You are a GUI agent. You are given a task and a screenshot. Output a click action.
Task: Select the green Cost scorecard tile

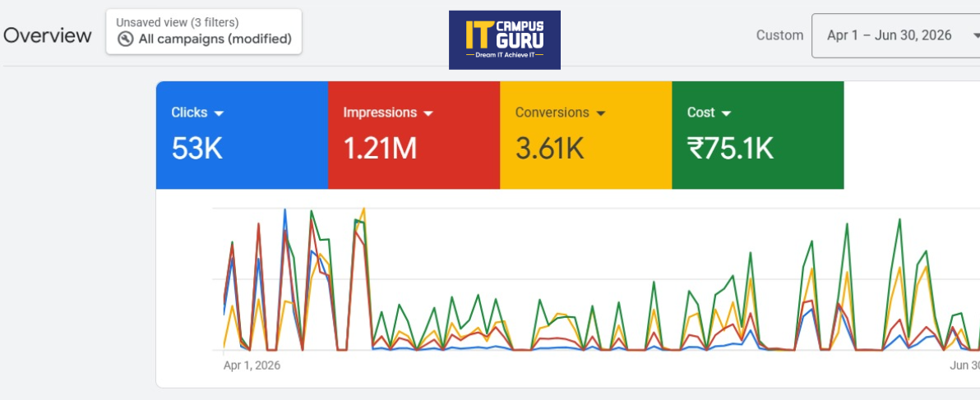[757, 135]
